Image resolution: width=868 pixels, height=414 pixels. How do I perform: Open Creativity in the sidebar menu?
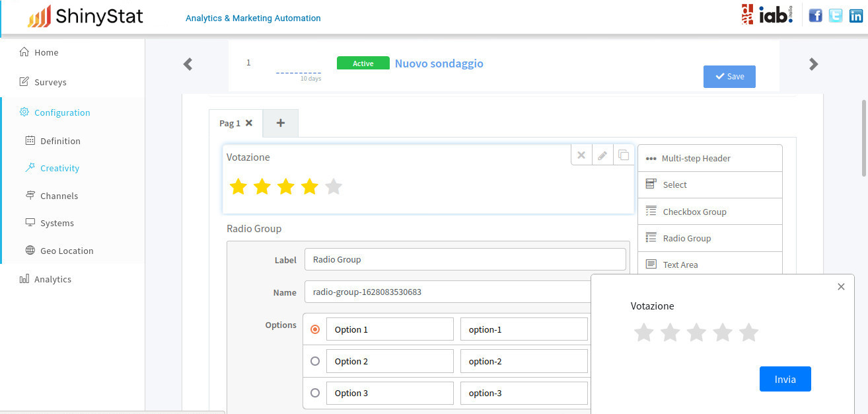59,168
